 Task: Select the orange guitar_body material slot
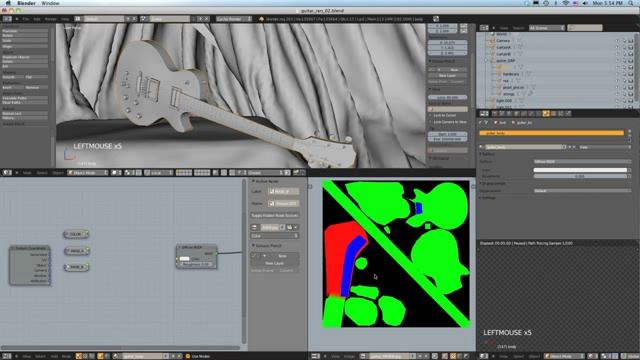[551, 133]
